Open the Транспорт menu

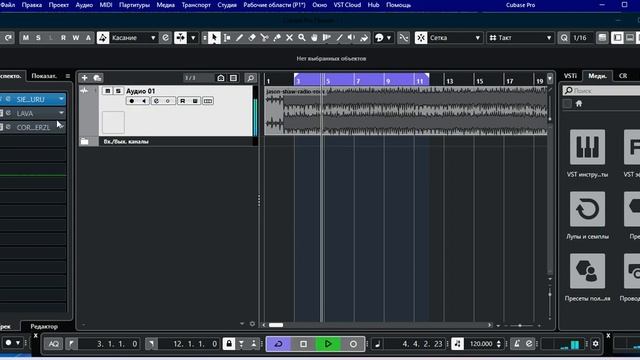coord(196,5)
